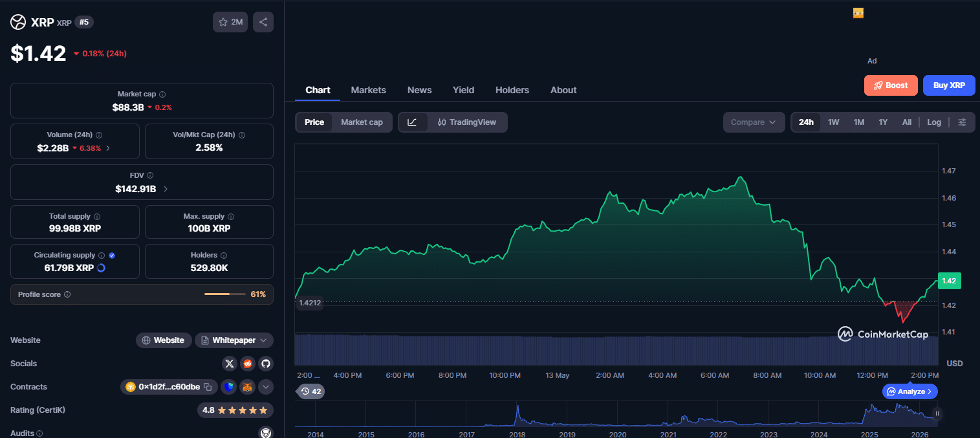Click Vol/Mkt Cap (24h) info icon
The height and width of the screenshot is (438, 980).
point(242,135)
